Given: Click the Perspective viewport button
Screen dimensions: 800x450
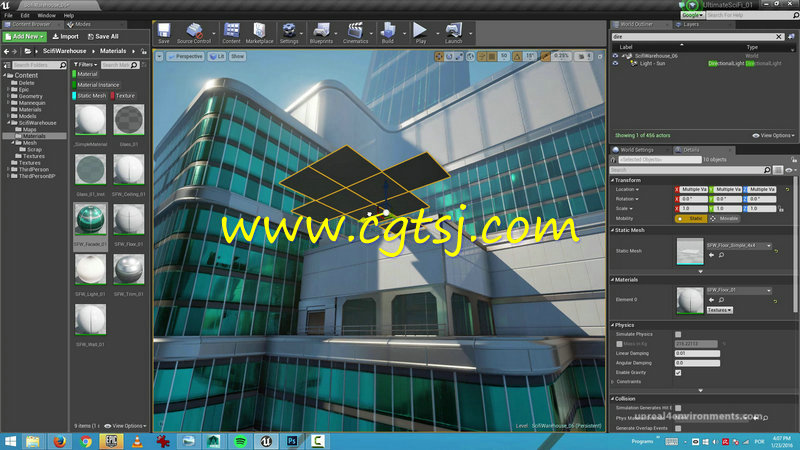Looking at the screenshot, I should pyautogui.click(x=185, y=57).
